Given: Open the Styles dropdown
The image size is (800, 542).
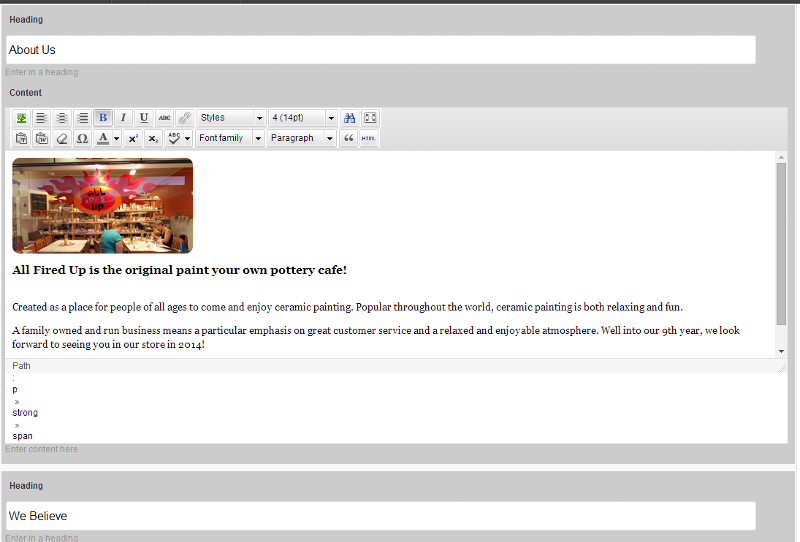Looking at the screenshot, I should coord(231,118).
